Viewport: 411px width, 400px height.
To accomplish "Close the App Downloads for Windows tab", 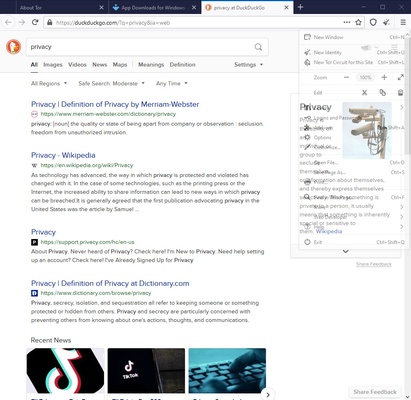I will click(x=194, y=7).
